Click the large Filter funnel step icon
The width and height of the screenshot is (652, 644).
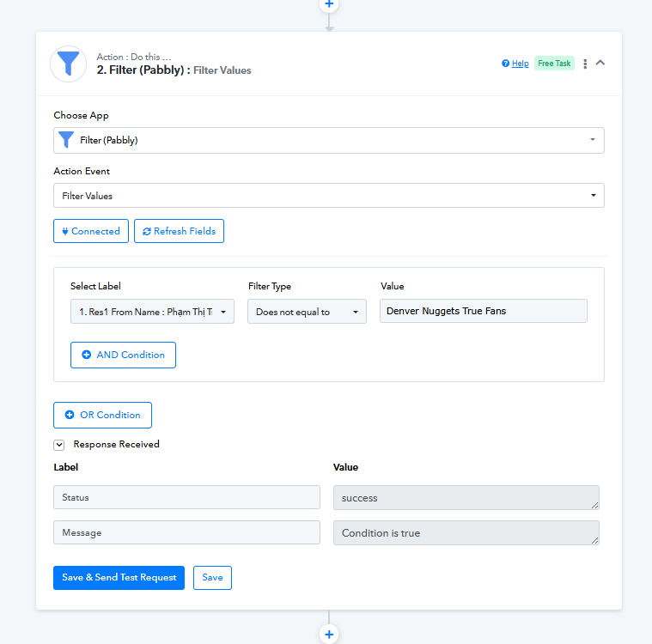click(68, 64)
